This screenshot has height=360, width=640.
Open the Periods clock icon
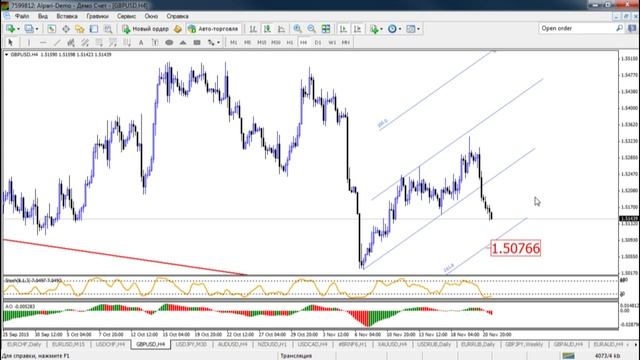pos(392,29)
